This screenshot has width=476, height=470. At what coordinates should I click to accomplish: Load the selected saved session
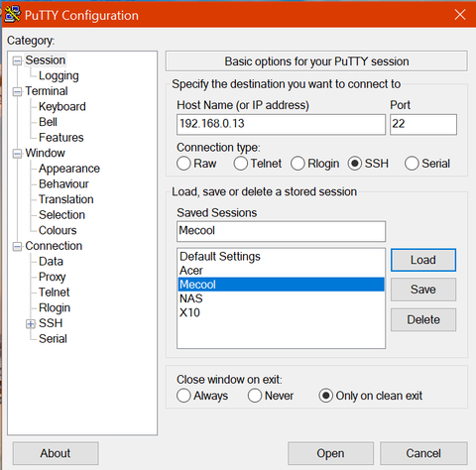423,260
